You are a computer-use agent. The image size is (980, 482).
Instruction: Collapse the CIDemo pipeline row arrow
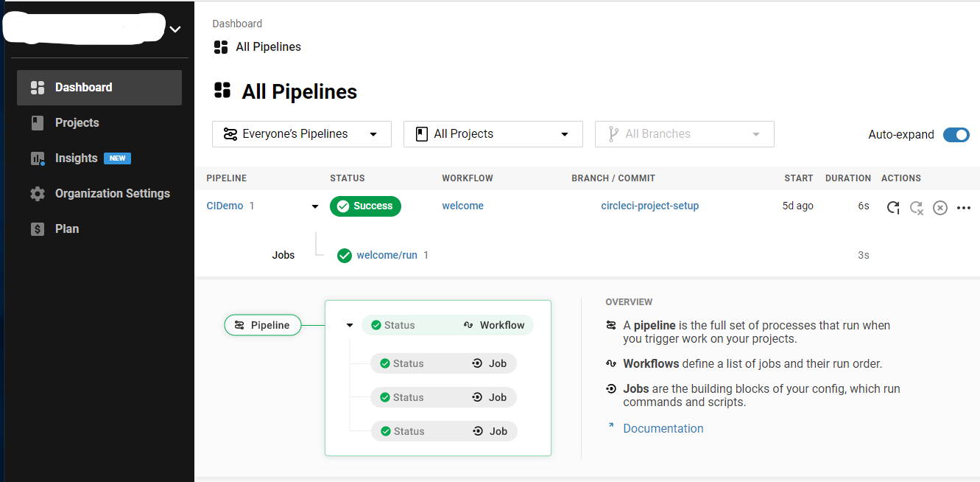coord(315,206)
